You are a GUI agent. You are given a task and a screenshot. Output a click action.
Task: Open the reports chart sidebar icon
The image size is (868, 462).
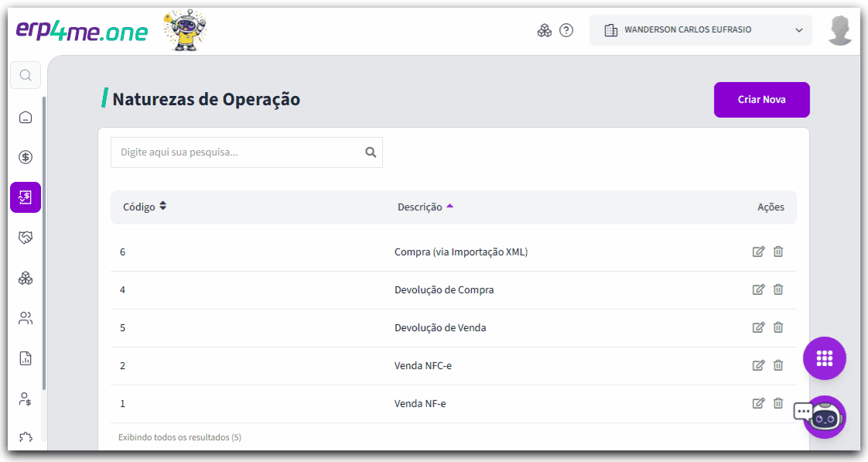pyautogui.click(x=26, y=358)
